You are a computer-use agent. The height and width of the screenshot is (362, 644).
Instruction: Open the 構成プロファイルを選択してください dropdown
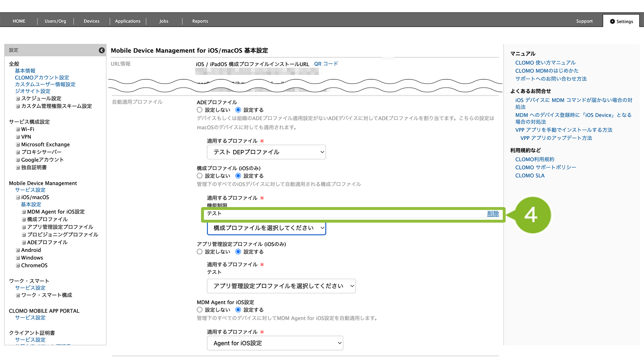click(266, 228)
